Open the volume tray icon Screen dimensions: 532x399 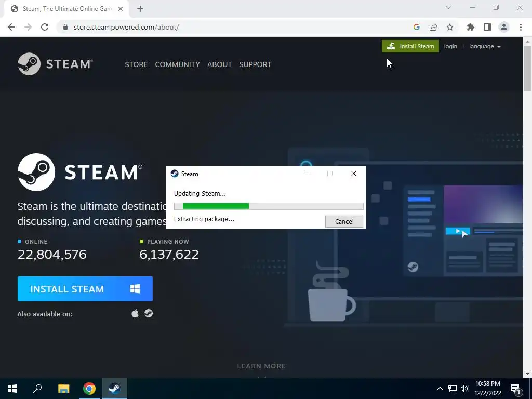(464, 389)
